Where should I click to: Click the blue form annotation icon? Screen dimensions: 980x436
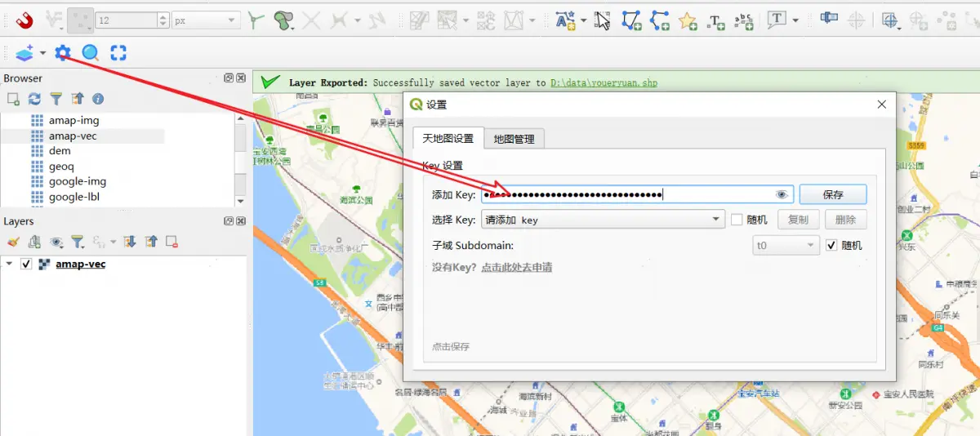click(830, 18)
